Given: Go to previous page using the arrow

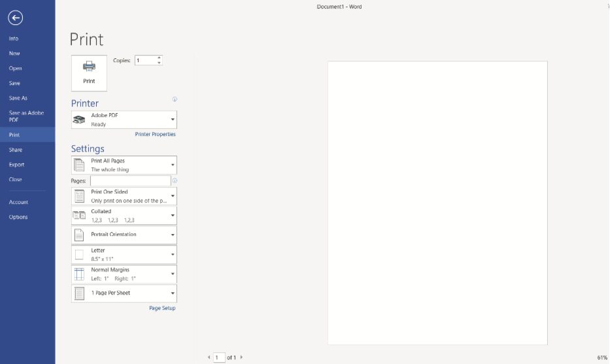Looking at the screenshot, I should click(x=209, y=357).
